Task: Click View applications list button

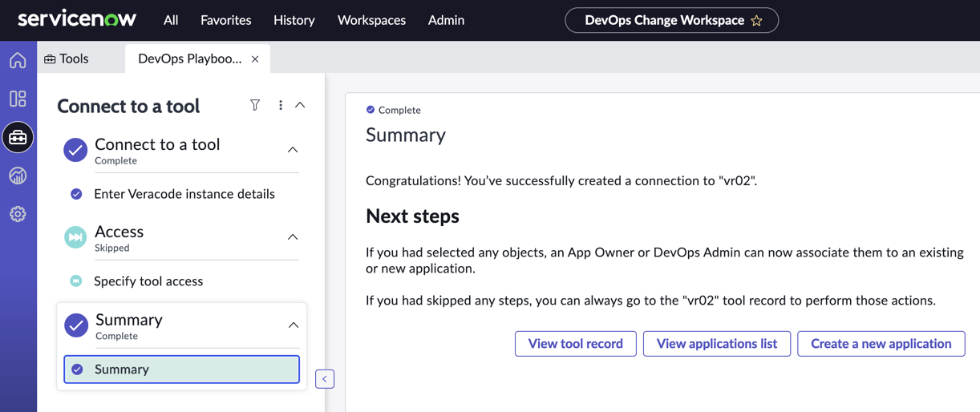Action: point(717,344)
